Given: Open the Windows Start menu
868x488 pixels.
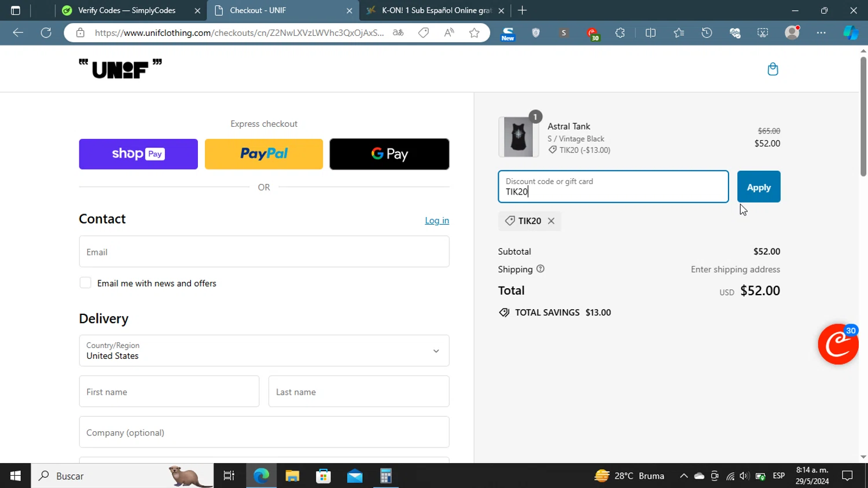Looking at the screenshot, I should pyautogui.click(x=16, y=476).
